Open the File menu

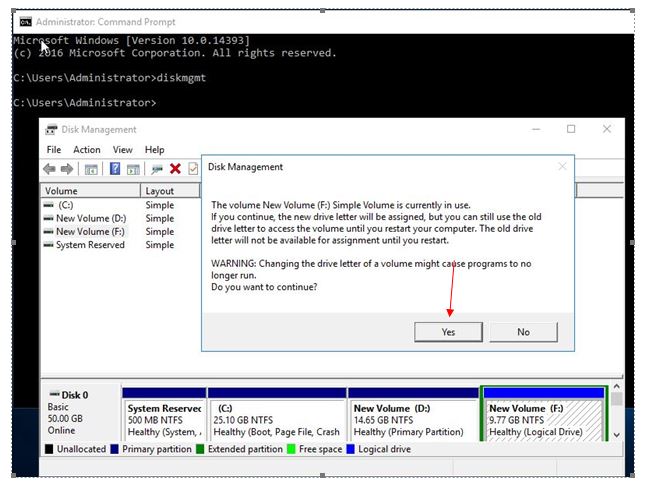tap(54, 150)
